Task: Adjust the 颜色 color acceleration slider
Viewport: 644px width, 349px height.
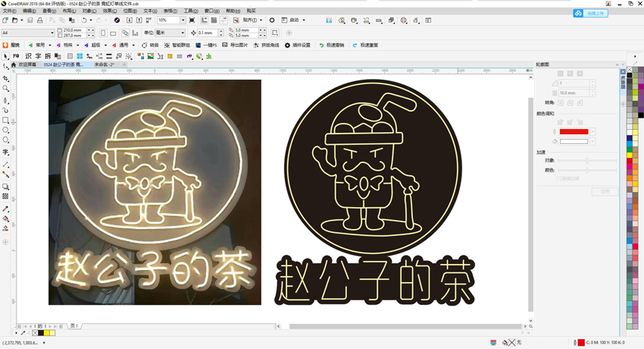Action: (x=587, y=170)
